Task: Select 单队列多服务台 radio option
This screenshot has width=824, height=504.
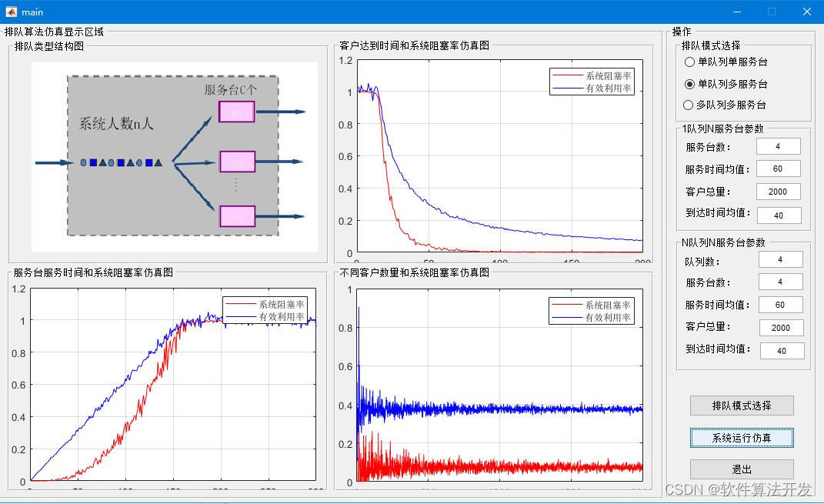Action: pos(726,84)
